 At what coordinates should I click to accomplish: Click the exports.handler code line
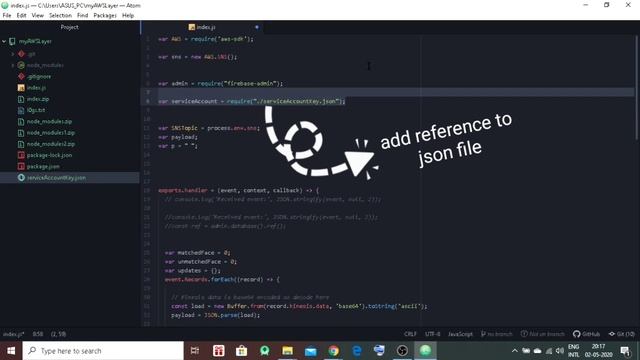[238, 190]
